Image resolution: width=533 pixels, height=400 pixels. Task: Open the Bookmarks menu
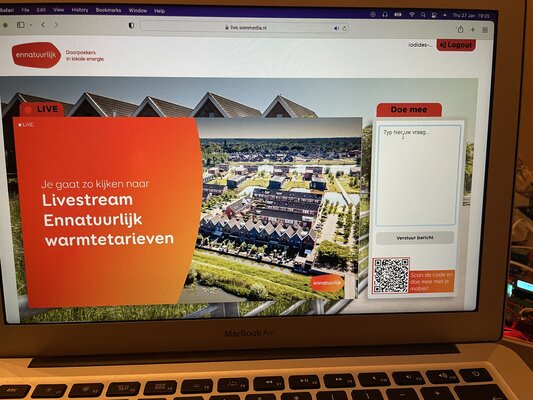click(108, 10)
